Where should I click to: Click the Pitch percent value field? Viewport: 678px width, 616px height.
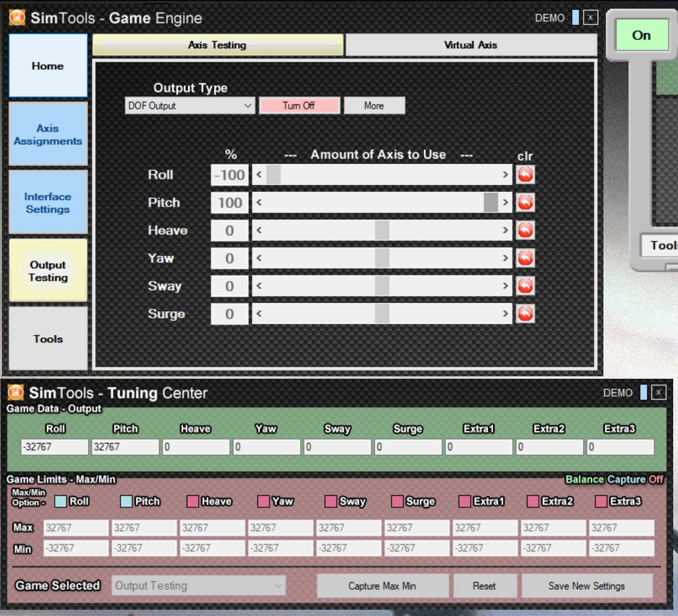[230, 203]
